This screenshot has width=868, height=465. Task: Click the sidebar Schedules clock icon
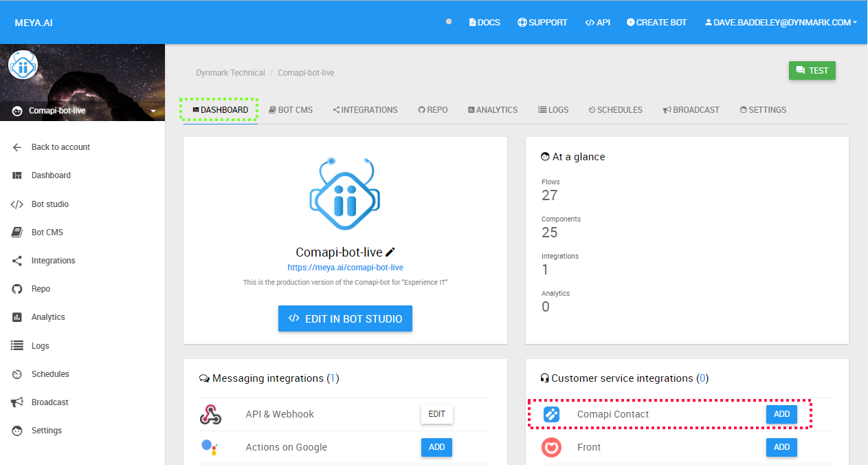17,374
